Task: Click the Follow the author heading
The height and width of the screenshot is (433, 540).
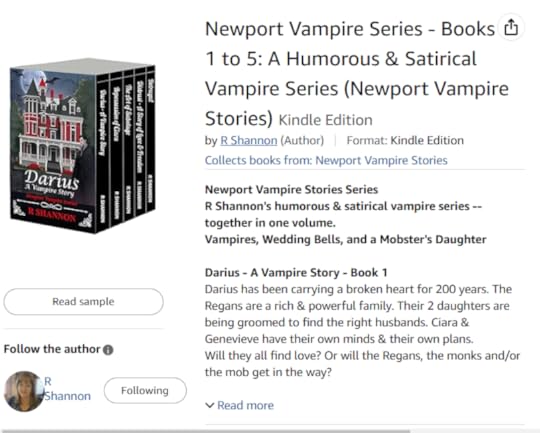Action: click(52, 349)
